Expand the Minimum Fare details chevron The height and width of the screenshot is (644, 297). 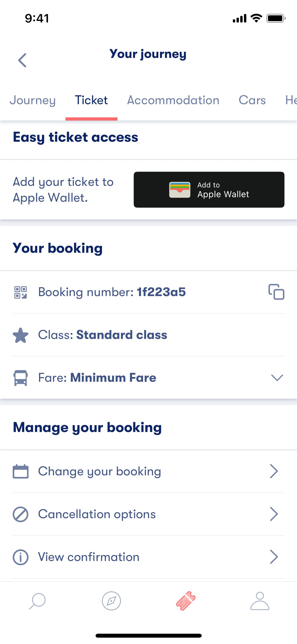pyautogui.click(x=277, y=378)
